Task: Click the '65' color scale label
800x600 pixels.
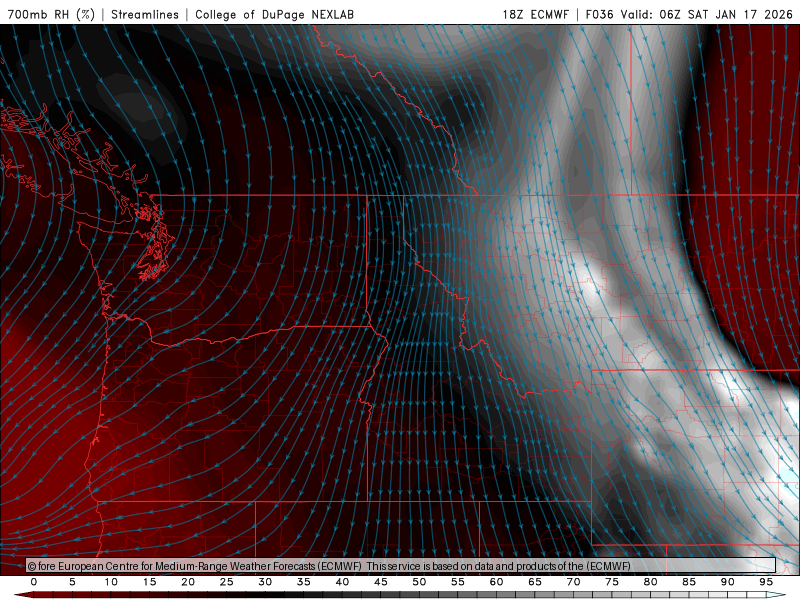Action: (x=534, y=582)
